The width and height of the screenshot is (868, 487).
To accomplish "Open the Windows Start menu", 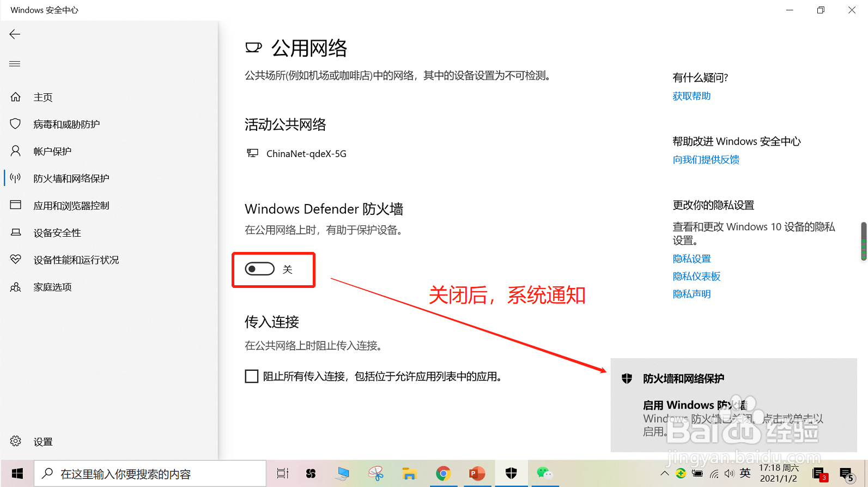I will pos(17,473).
